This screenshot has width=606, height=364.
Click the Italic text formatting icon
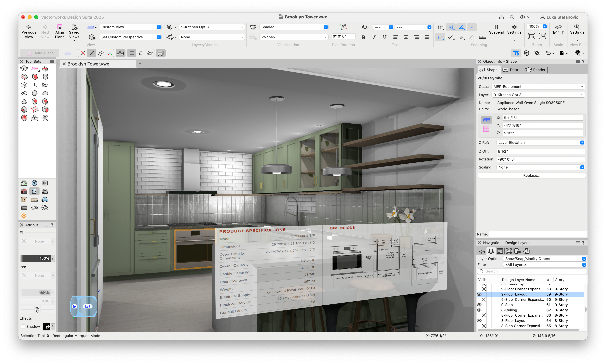click(x=374, y=37)
